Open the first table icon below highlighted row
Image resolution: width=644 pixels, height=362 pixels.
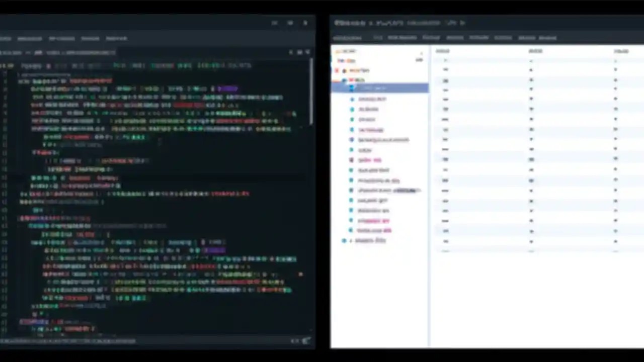[352, 99]
